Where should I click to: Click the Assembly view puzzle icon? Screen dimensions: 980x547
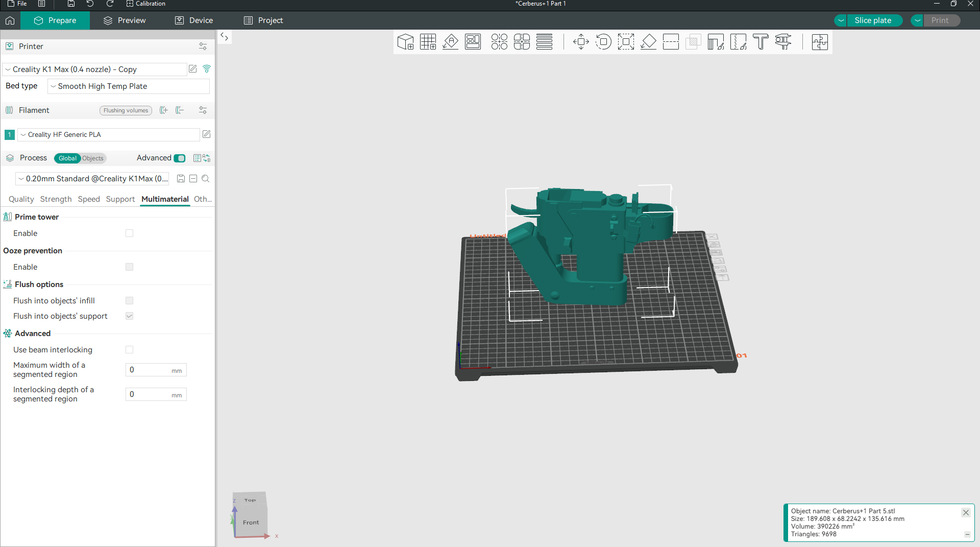[x=820, y=42]
